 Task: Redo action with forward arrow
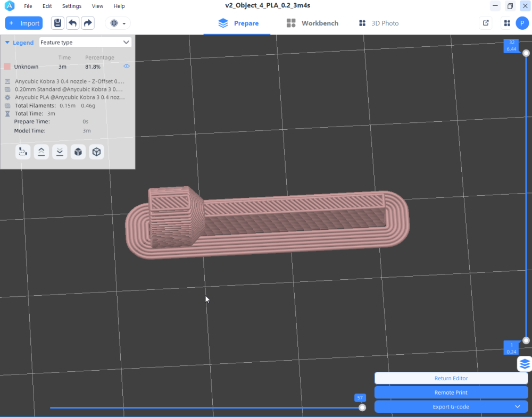pos(88,23)
